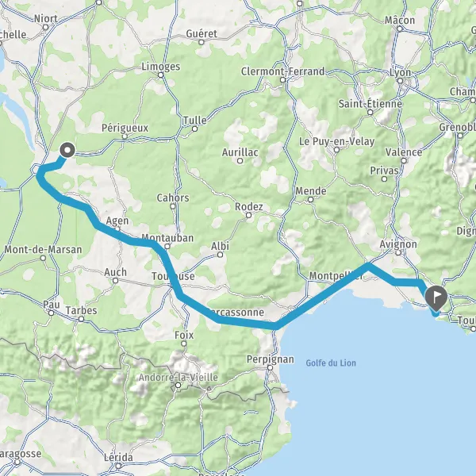Click the Foix city marker
This screenshot has width=476, height=476.
184,344
